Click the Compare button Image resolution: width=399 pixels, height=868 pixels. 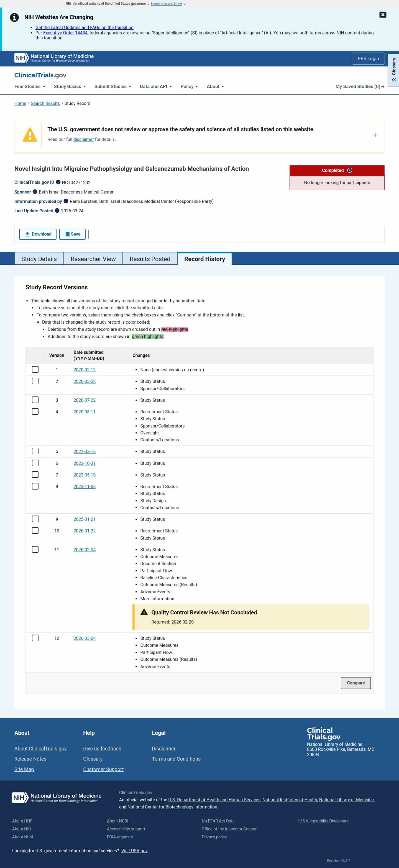click(x=355, y=683)
